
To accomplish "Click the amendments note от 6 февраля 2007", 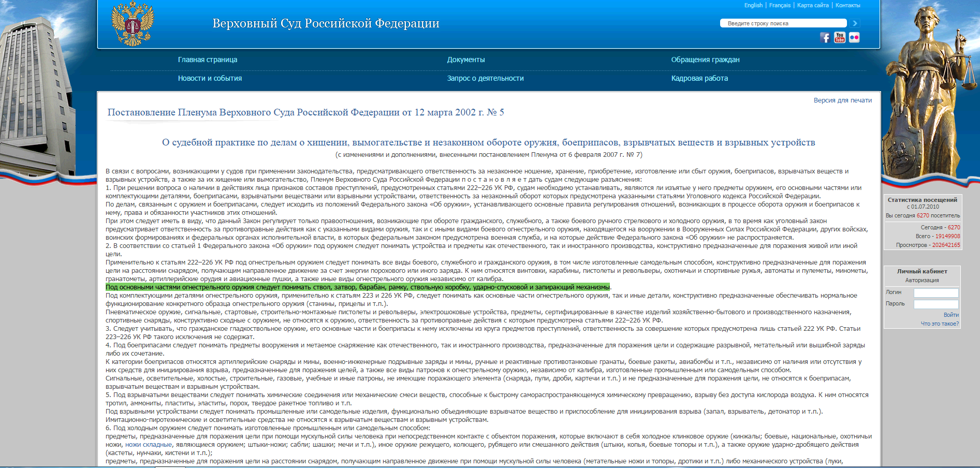I will coord(489,154).
